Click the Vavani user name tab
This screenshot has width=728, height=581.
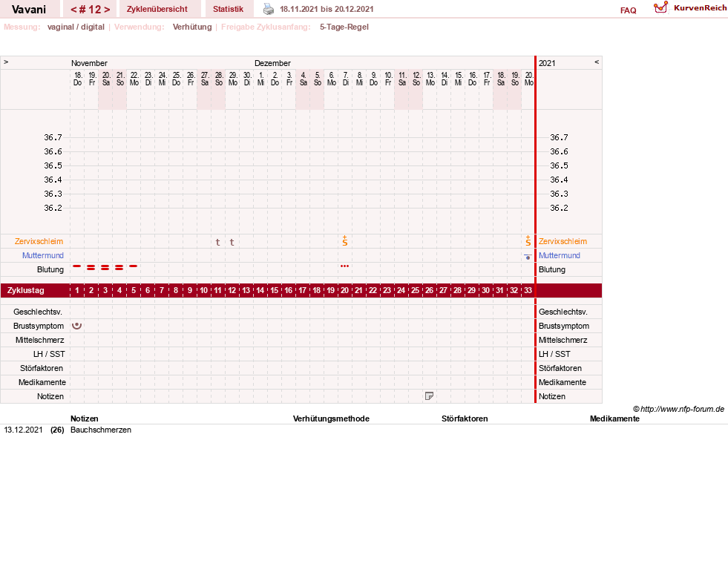pos(29,10)
